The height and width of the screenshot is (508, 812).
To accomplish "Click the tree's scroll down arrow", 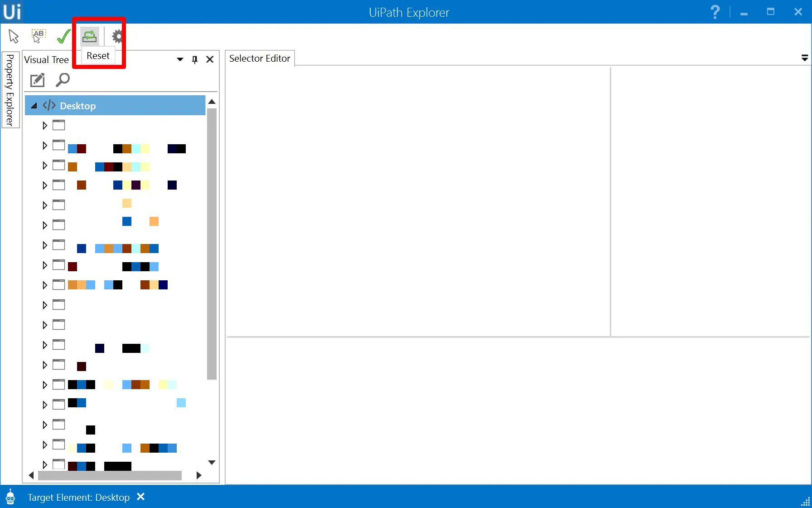I will [x=212, y=463].
